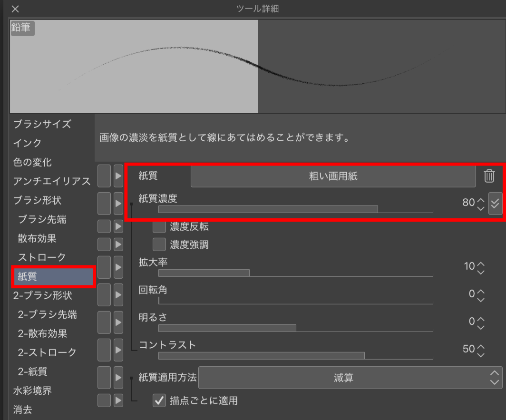Open the 散布効果 subcategory
Image resolution: width=506 pixels, height=420 pixels.
37,238
